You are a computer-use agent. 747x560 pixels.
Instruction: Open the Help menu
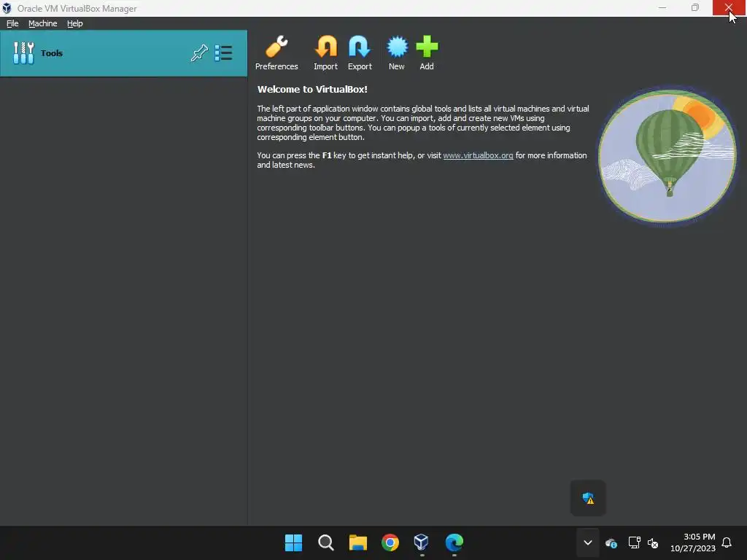(x=75, y=23)
